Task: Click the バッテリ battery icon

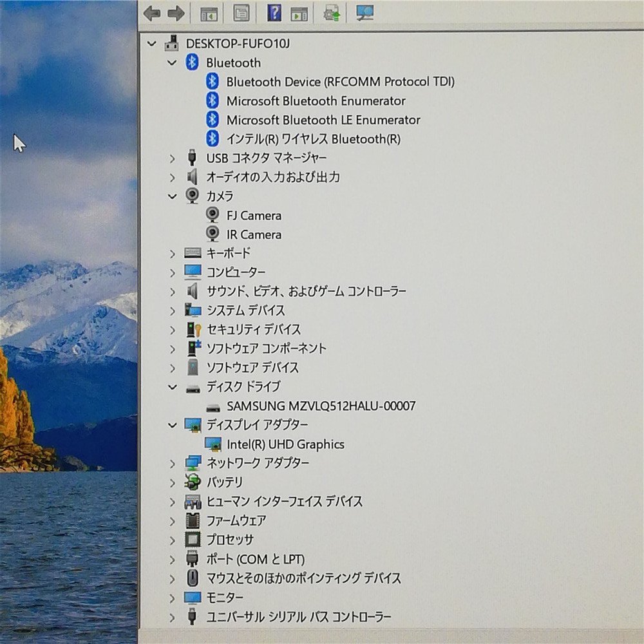Action: [x=193, y=482]
